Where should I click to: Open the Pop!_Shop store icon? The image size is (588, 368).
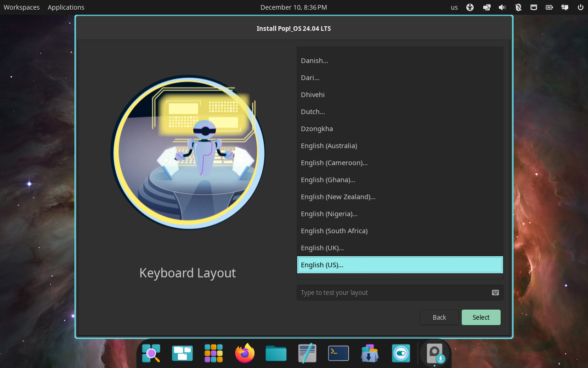[x=369, y=353]
